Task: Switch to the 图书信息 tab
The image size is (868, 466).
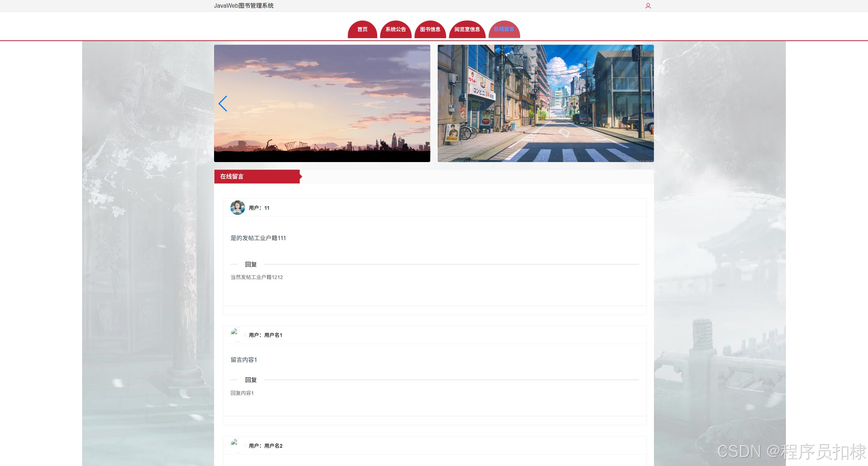Action: [430, 29]
